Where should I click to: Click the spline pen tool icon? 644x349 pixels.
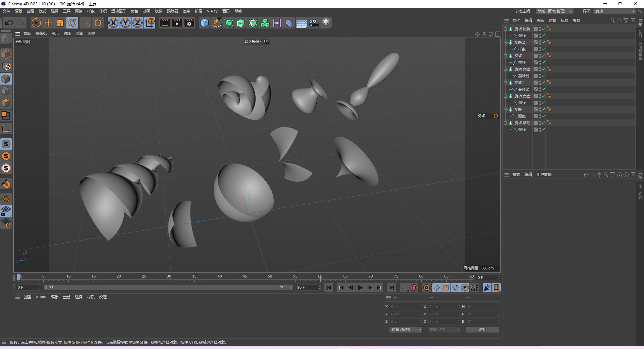click(x=217, y=23)
